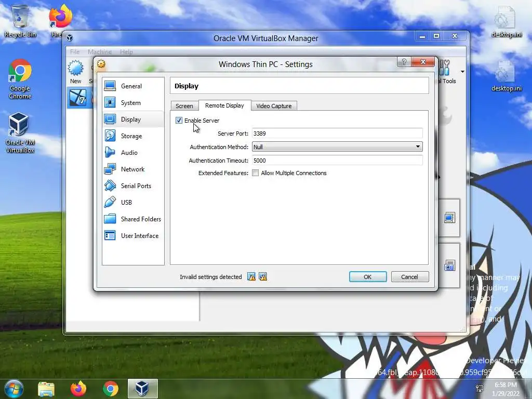The height and width of the screenshot is (399, 532).
Task: Select the Windows 7 VM entry icon
Action: click(x=78, y=98)
